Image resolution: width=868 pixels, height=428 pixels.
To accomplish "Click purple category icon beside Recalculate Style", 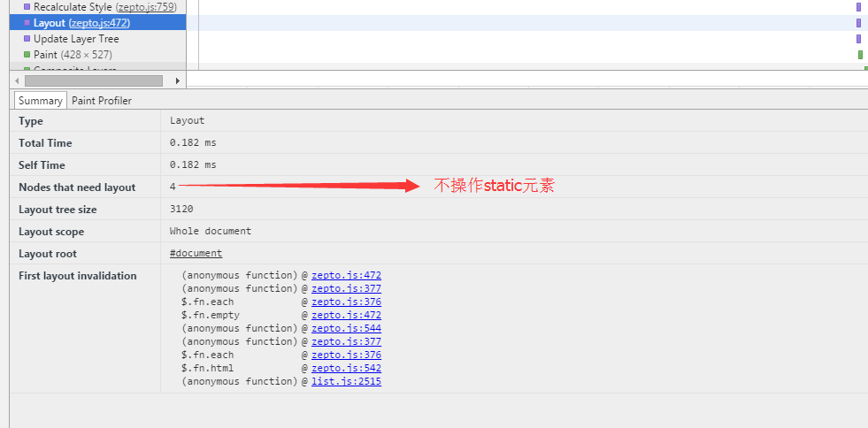I will coord(27,7).
